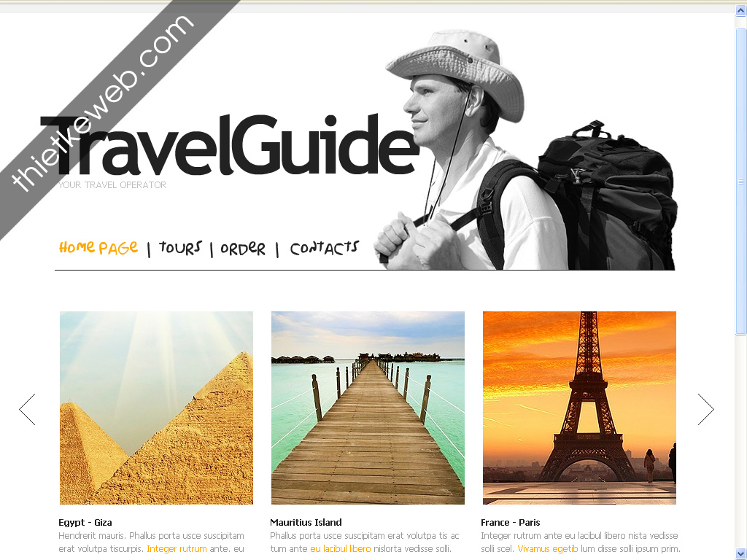Click the Mauritius Island heading
Viewport: 747px width, 560px height.
pyautogui.click(x=306, y=522)
